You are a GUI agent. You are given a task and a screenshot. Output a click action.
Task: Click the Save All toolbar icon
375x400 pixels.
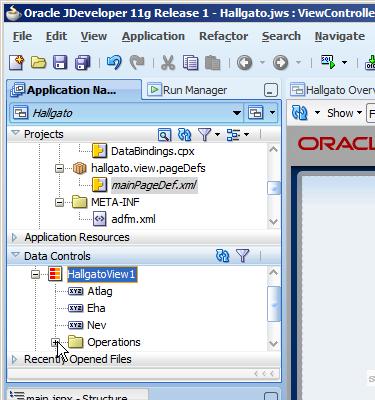pos(83,62)
